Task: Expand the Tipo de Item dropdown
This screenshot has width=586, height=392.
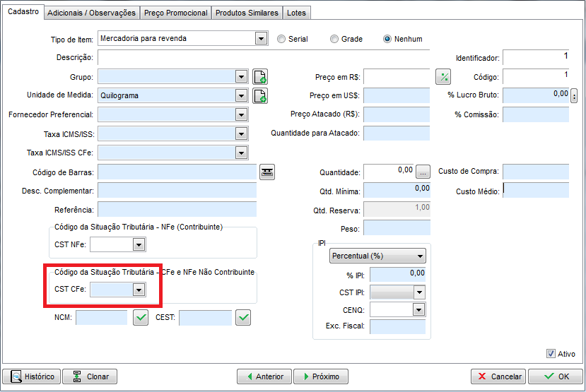Action: 261,39
